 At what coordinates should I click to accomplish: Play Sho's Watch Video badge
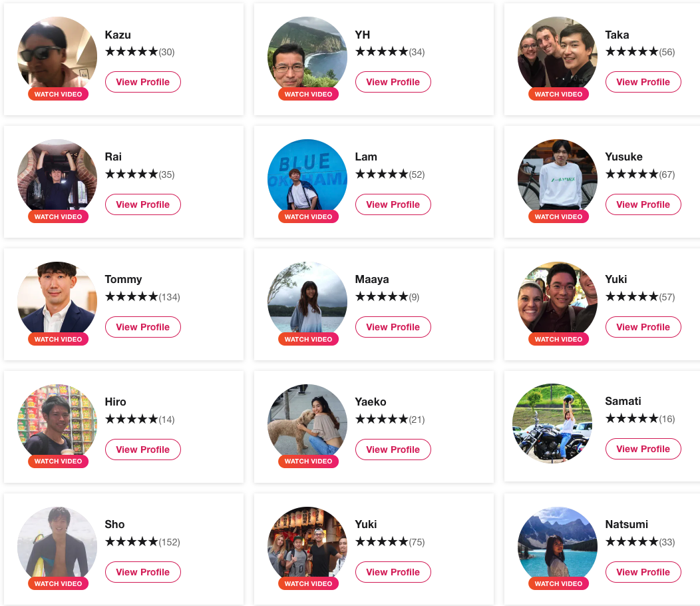58,583
